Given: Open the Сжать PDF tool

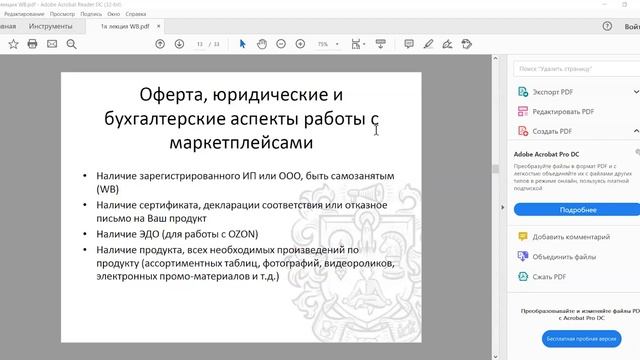Looking at the screenshot, I should tap(549, 277).
